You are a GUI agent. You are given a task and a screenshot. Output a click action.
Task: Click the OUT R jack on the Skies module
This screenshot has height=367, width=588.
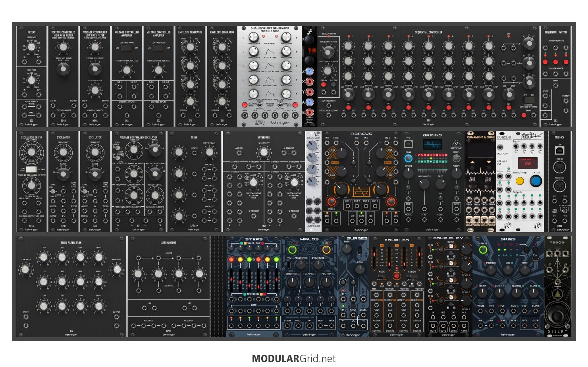[536, 327]
